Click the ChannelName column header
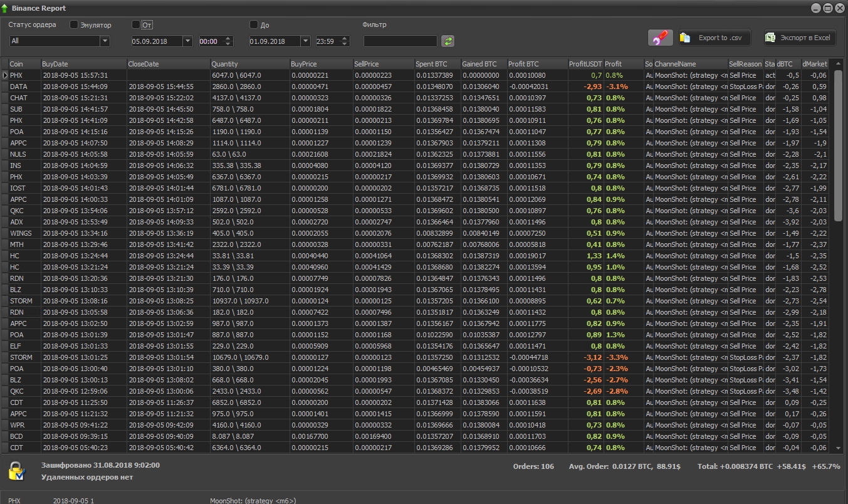The width and height of the screenshot is (848, 504). click(x=690, y=64)
